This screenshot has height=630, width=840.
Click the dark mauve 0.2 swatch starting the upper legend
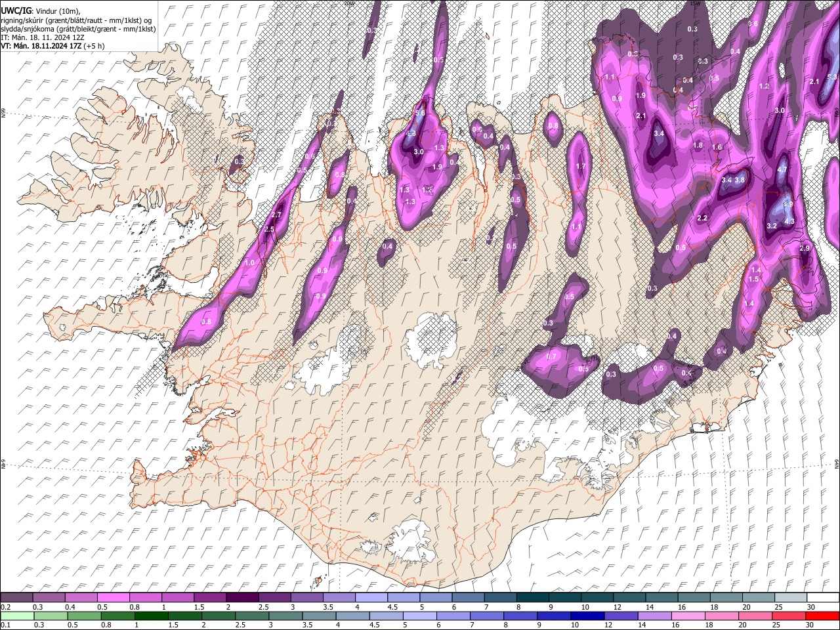[x=16, y=597]
